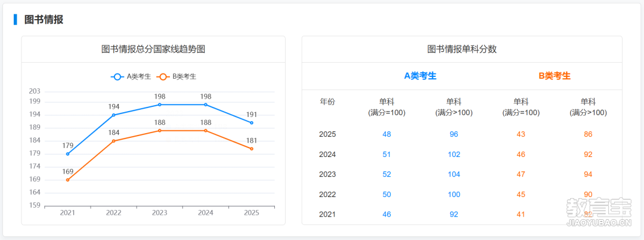
Task: Select the 2025 point on orange B类考生 line
Action: click(252, 149)
